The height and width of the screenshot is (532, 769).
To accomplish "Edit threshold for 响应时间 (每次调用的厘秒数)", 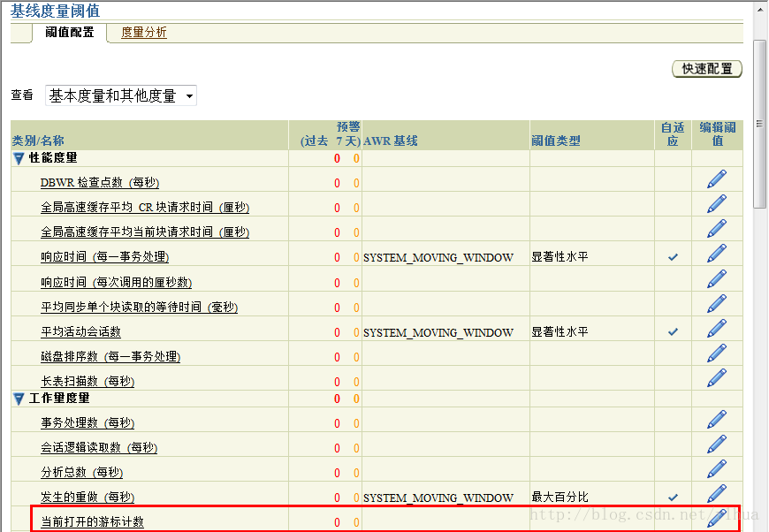I will coord(717,279).
